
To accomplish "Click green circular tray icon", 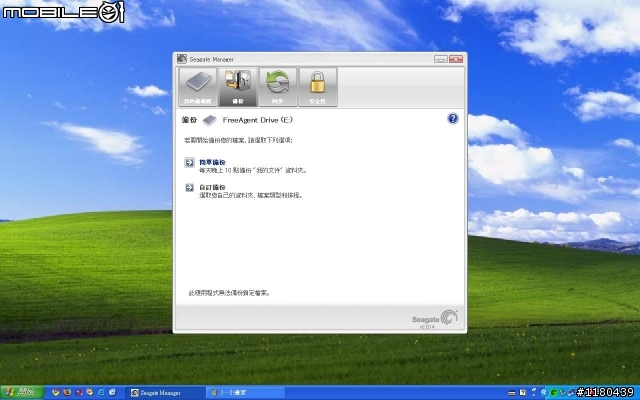I will (x=553, y=393).
